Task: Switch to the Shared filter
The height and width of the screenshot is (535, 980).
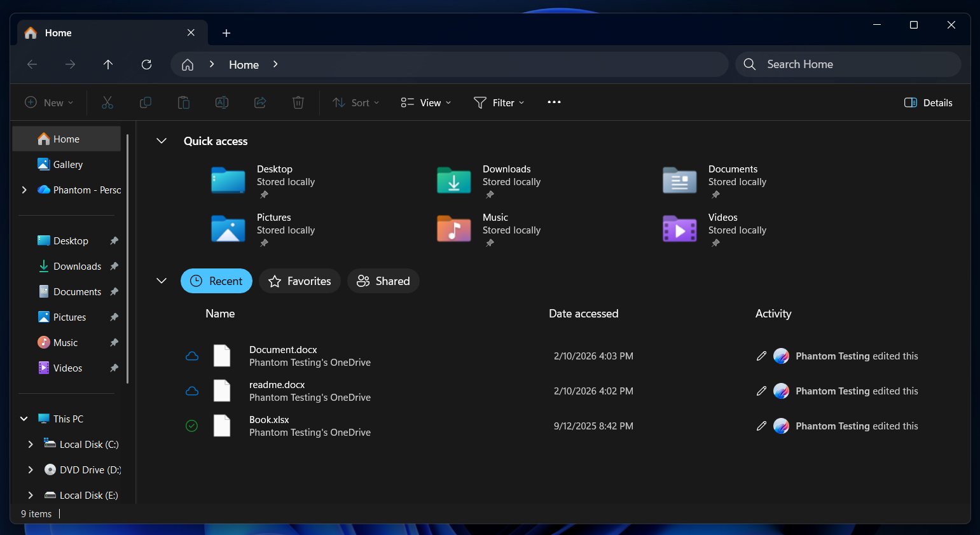Action: [x=383, y=281]
